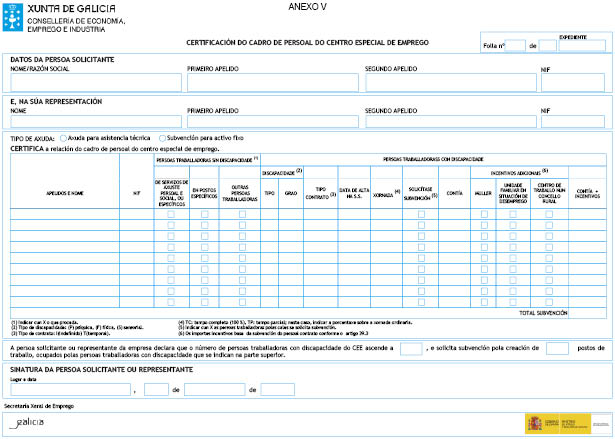Screen dimensions: 615x439
Task: Click the month field in signature date
Action: [x=215, y=390]
